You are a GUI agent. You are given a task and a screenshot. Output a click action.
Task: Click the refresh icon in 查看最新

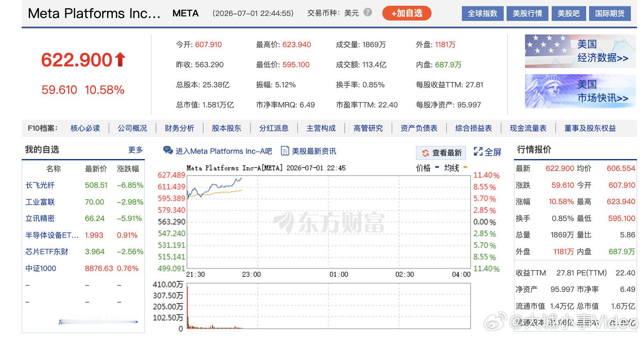pyautogui.click(x=425, y=153)
